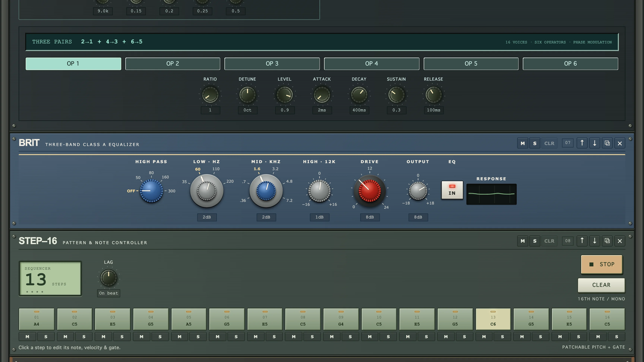Move the BRIT module up in the rack

pos(582,143)
